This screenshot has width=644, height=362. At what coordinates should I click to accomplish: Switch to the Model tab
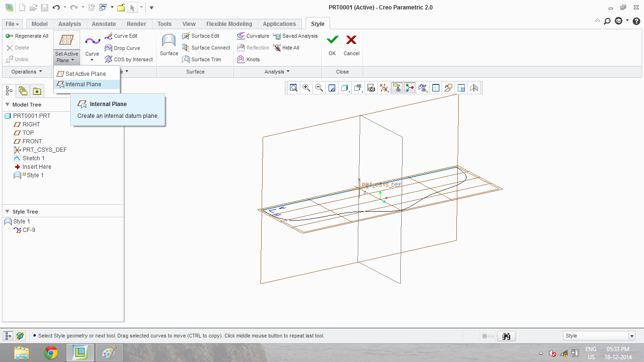[40, 24]
